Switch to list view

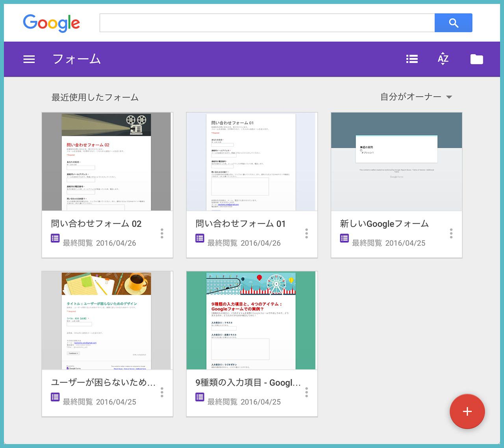(x=412, y=59)
